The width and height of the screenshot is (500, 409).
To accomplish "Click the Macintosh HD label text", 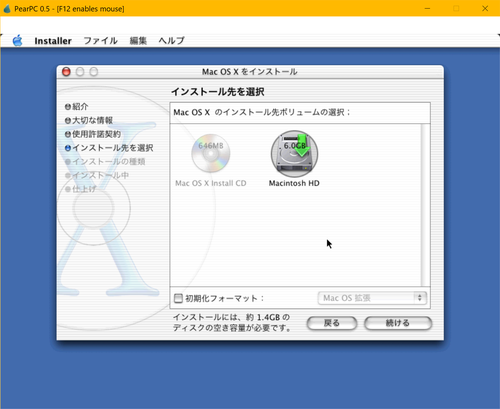I will pyautogui.click(x=294, y=183).
